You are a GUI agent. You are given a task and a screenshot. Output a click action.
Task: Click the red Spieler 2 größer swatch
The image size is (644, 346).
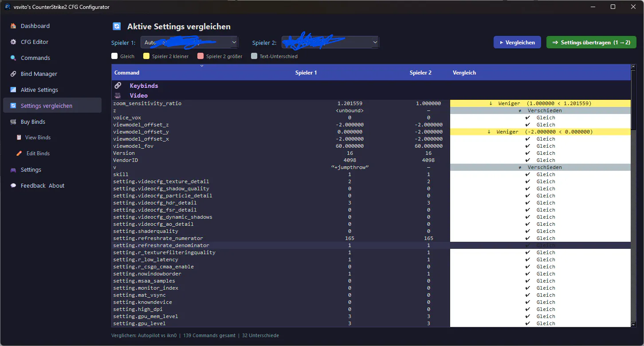click(x=200, y=56)
